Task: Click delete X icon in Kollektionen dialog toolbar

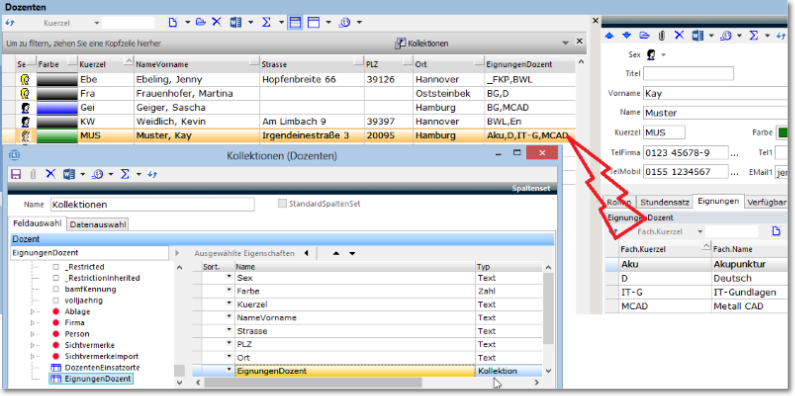Action: (50, 174)
